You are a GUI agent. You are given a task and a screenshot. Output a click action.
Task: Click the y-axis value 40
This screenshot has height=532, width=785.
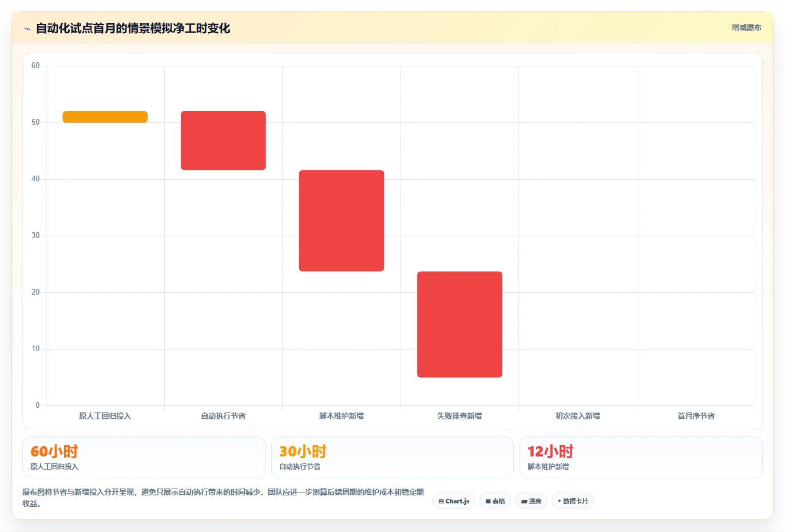[35, 179]
